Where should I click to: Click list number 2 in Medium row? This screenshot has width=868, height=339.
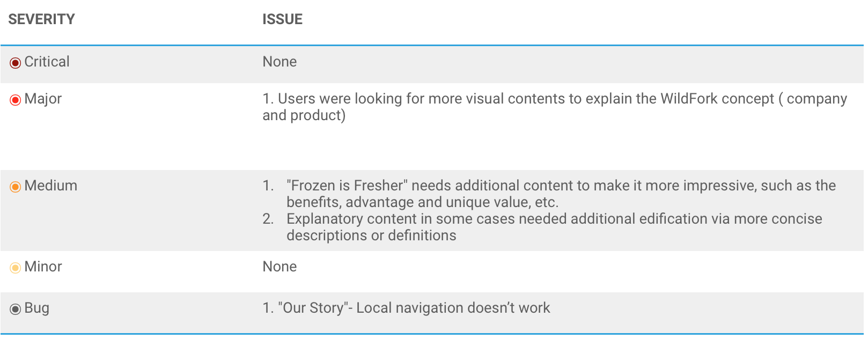tap(268, 219)
